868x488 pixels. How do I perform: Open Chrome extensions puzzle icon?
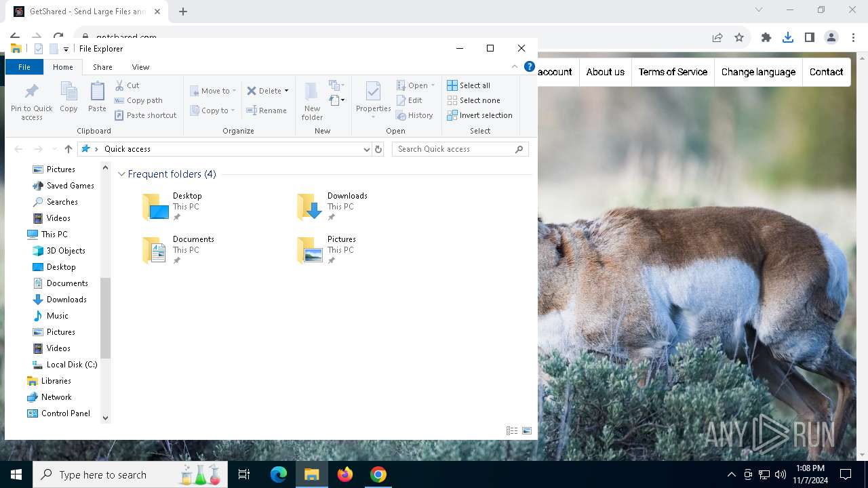click(766, 37)
